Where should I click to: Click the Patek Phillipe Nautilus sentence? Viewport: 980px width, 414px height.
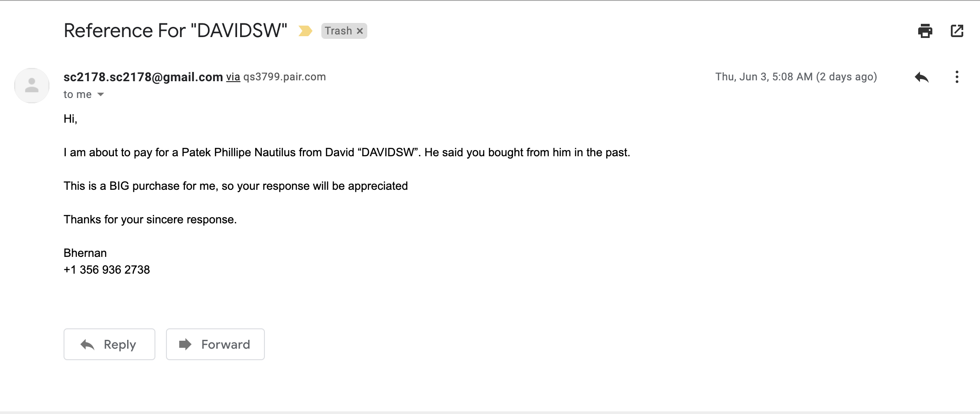coord(347,153)
